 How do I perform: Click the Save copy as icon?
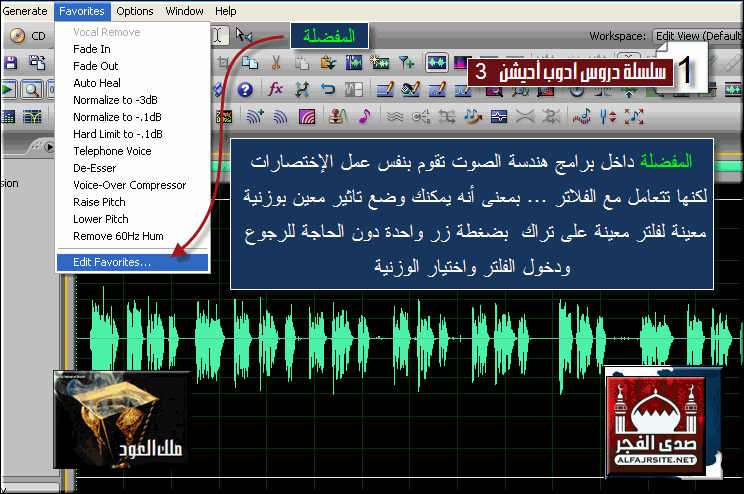tap(37, 63)
